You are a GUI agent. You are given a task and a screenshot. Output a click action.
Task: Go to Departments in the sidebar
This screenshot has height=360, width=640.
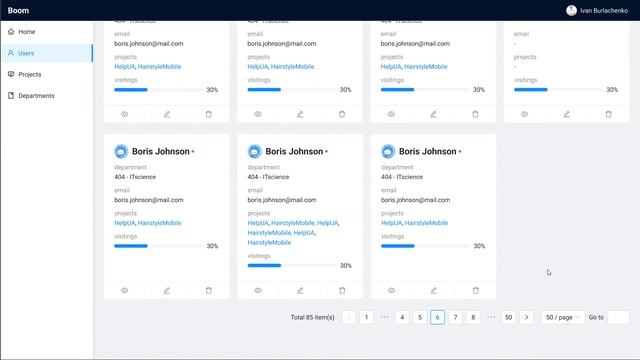(47, 96)
